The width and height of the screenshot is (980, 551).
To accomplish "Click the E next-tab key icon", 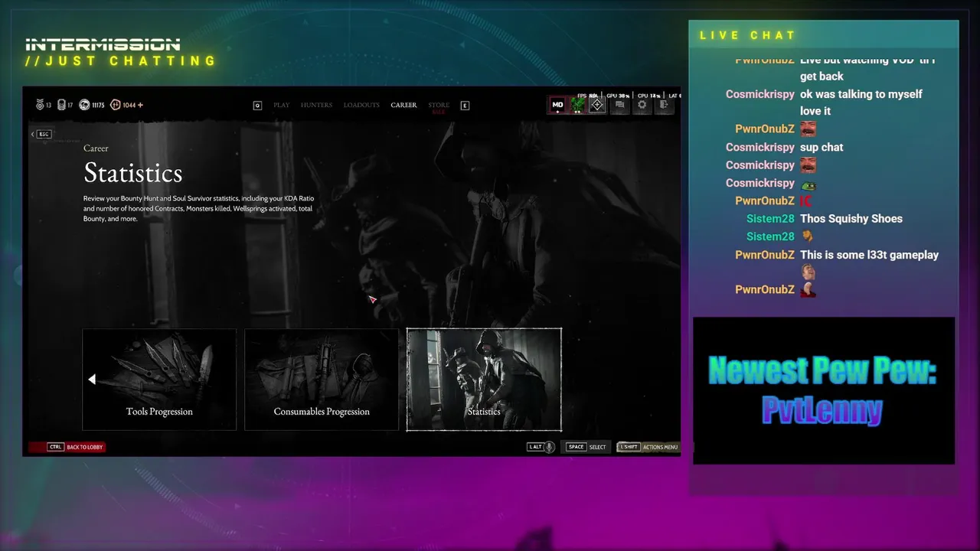I will (x=465, y=106).
